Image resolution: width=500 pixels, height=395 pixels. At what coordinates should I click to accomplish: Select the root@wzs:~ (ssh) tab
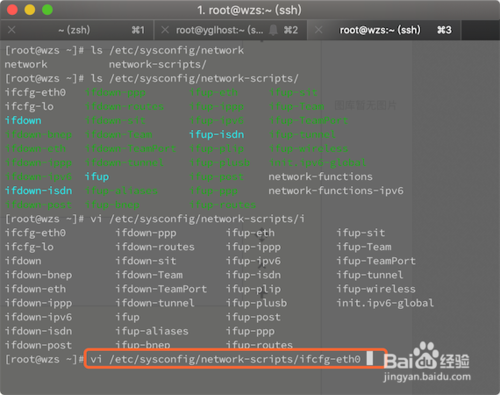pyautogui.click(x=383, y=30)
